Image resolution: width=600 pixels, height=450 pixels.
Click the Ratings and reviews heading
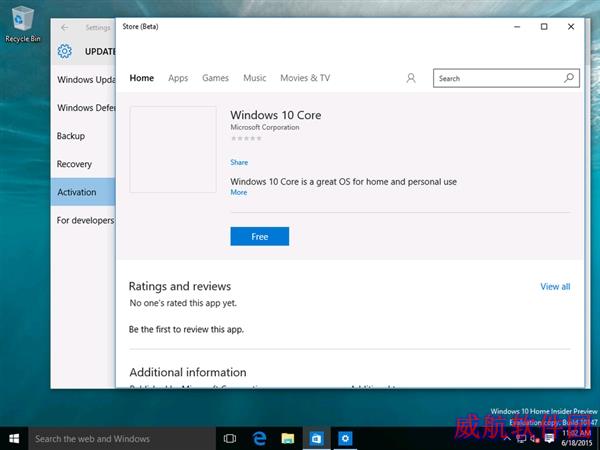pyautogui.click(x=180, y=286)
